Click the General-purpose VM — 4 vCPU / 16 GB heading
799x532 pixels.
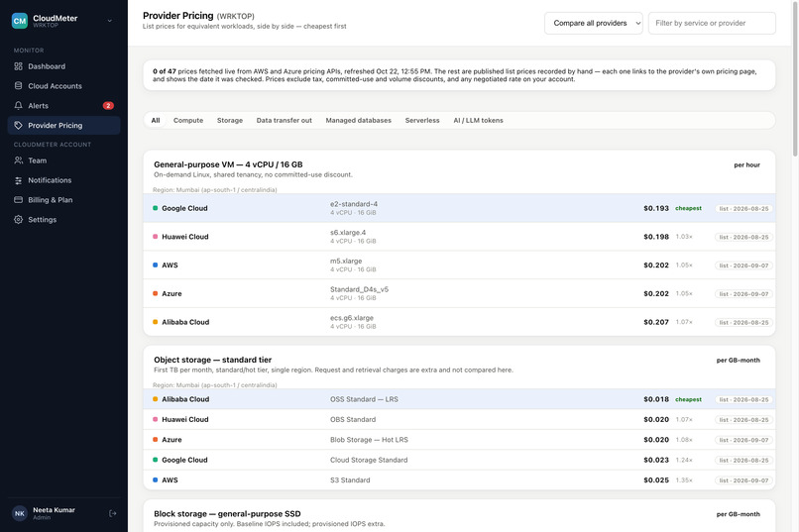[x=228, y=164]
